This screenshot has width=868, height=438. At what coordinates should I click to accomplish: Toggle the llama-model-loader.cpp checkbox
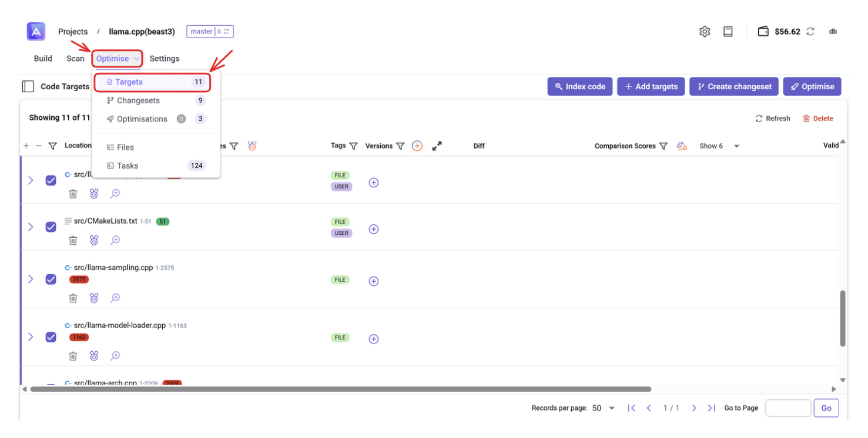coord(51,337)
